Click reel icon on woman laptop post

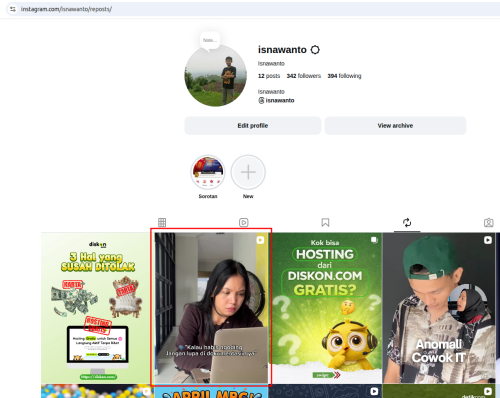coord(260,240)
